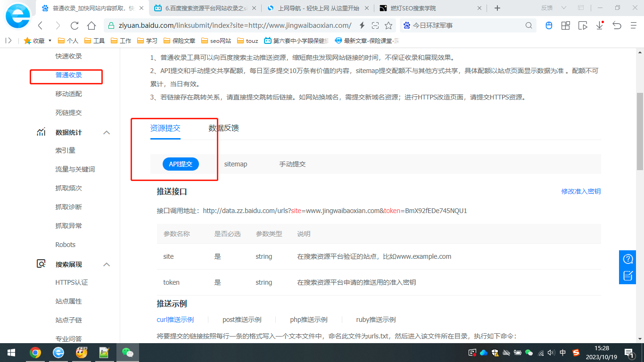Viewport: 644px width, 362px height.
Task: Open the 第六套中小学眼保健操 bookmark
Action: click(x=296, y=41)
